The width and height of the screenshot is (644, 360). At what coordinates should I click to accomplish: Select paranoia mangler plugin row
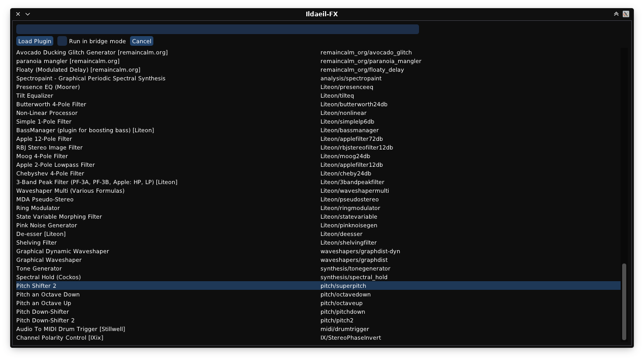[x=68, y=61]
